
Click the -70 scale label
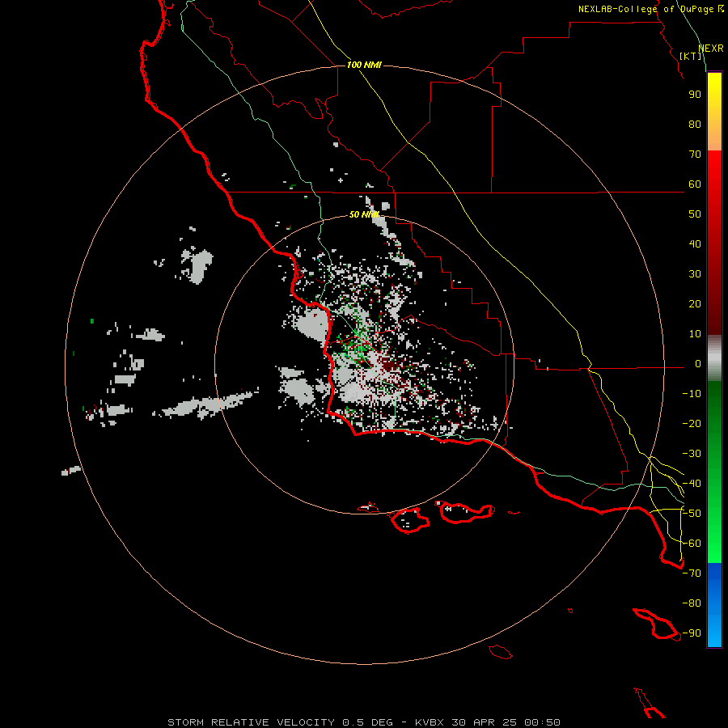pos(692,574)
